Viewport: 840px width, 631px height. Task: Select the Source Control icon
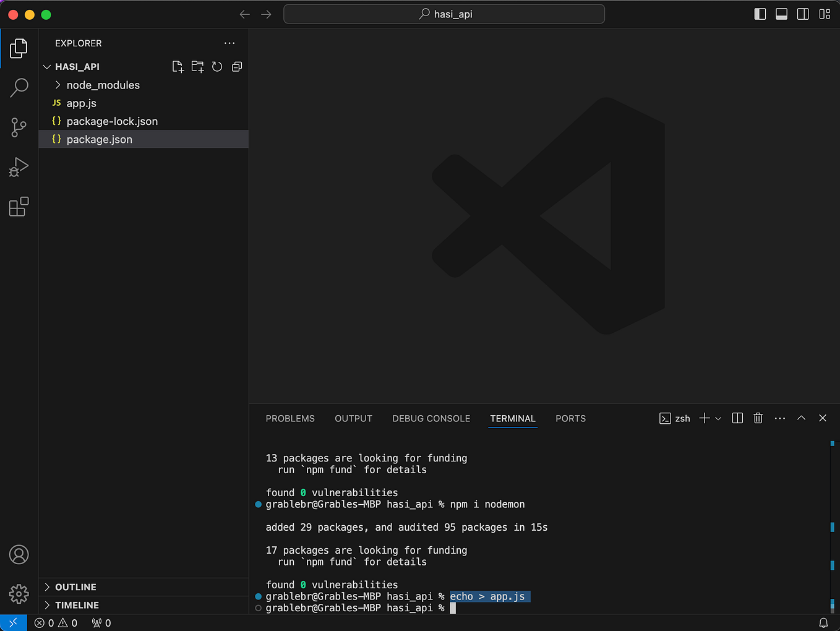pos(19,127)
